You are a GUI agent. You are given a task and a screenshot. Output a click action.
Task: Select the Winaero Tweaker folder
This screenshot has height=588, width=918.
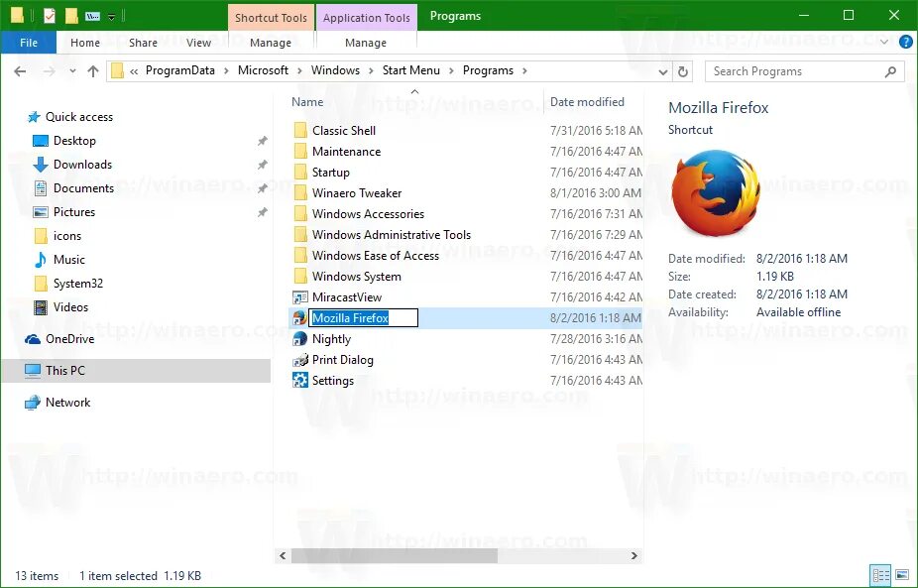pyautogui.click(x=357, y=192)
